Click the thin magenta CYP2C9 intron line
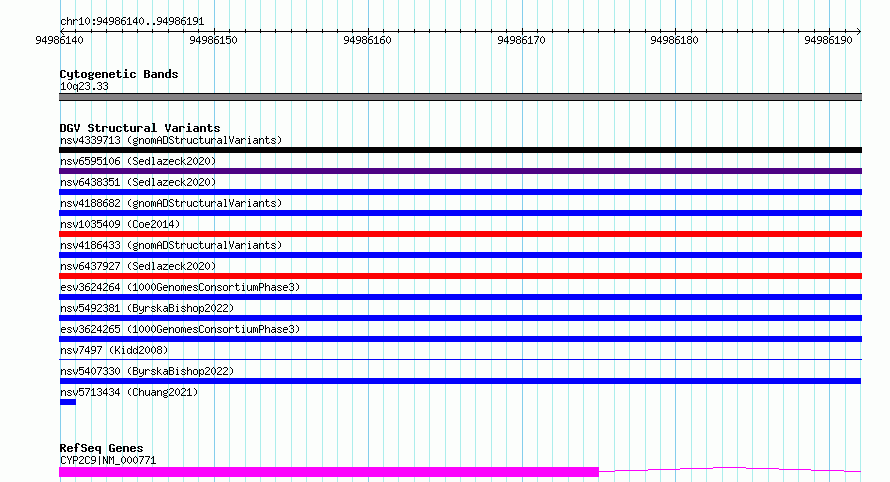 (x=730, y=470)
